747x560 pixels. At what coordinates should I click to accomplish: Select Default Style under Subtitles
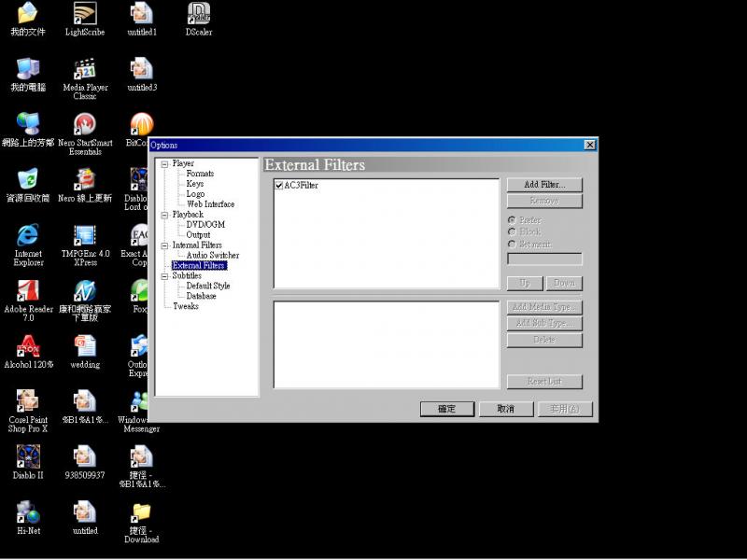pyautogui.click(x=207, y=286)
